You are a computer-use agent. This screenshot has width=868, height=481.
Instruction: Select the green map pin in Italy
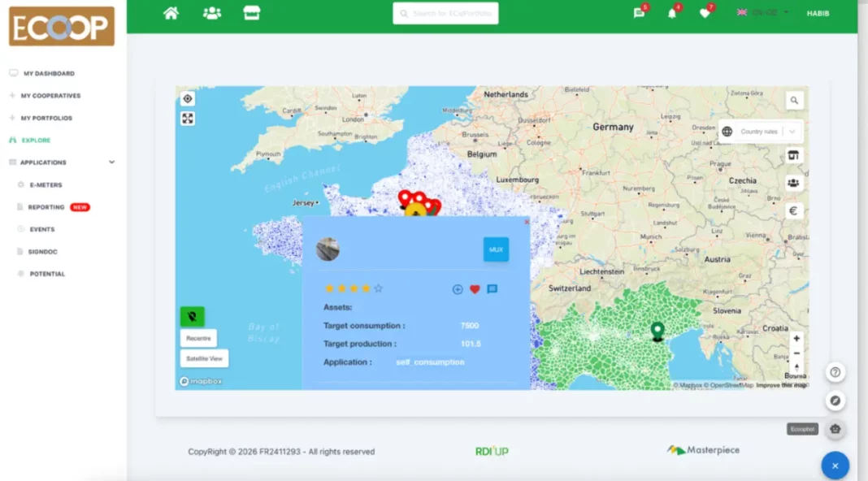click(x=657, y=331)
